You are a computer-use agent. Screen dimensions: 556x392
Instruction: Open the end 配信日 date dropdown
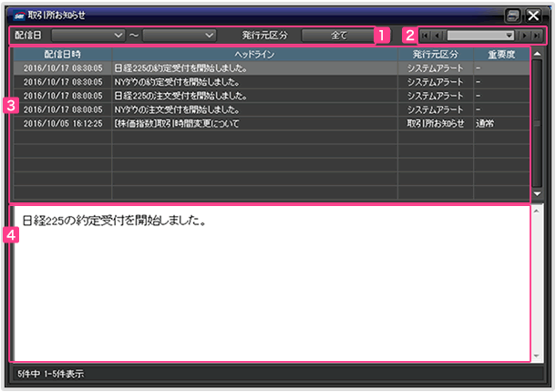coord(179,36)
